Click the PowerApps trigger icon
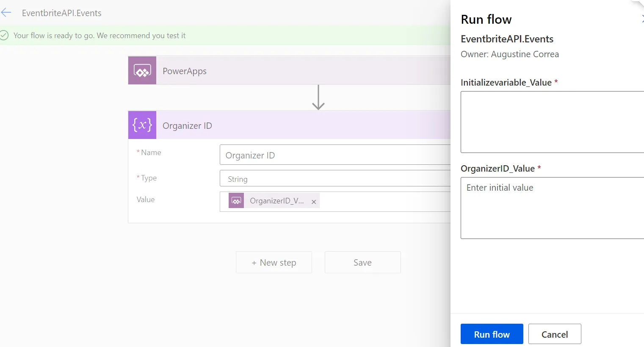This screenshot has width=644, height=347. pos(142,71)
